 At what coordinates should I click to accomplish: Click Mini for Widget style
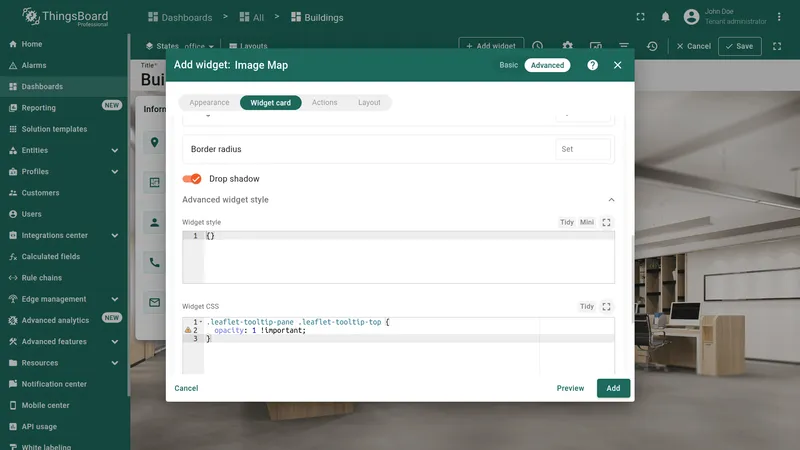587,222
